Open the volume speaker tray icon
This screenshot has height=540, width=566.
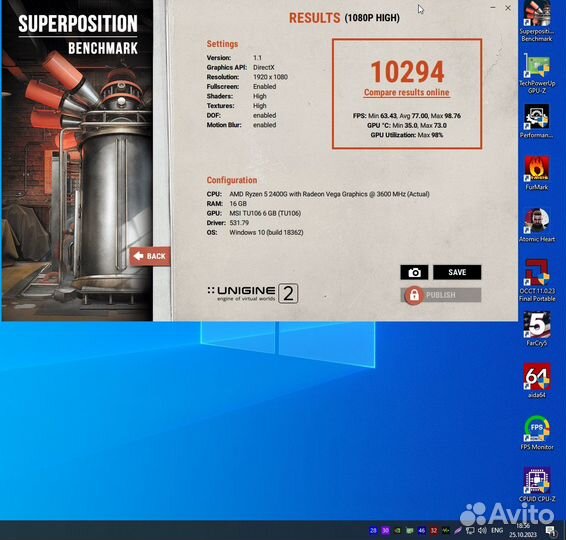(x=482, y=530)
